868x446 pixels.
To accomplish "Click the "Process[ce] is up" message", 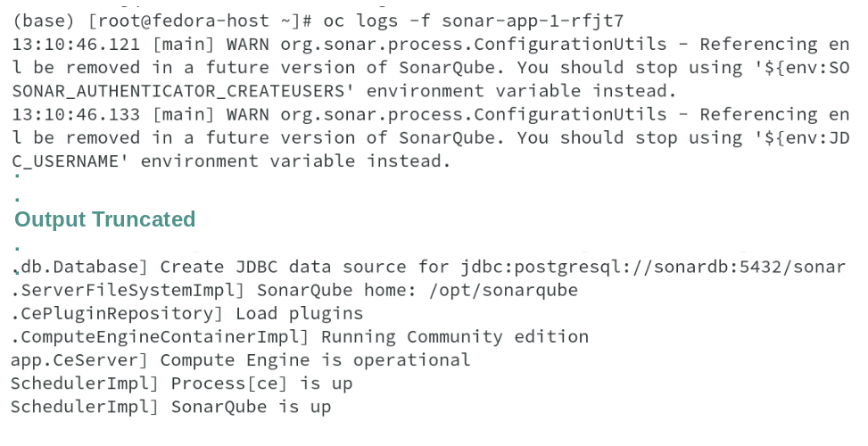I will [262, 384].
